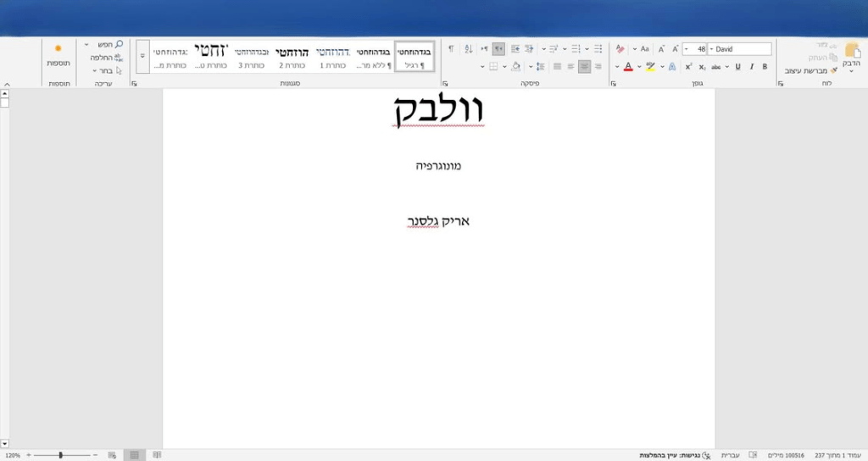
Task: Apply the Superscript format icon
Action: click(x=688, y=66)
